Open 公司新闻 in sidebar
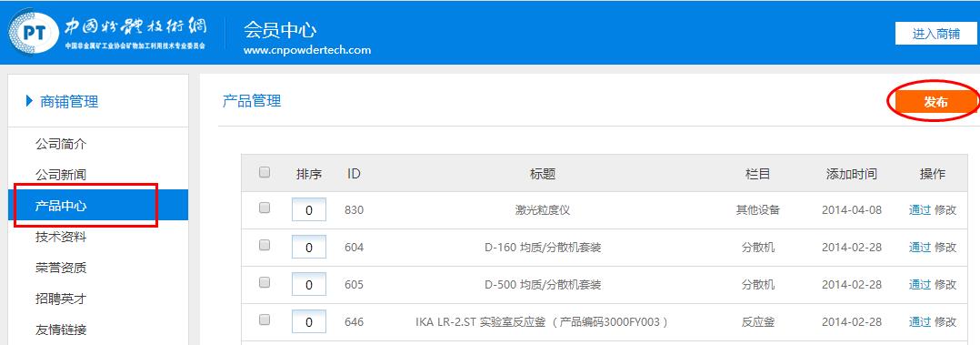This screenshot has width=980, height=345. pos(61,175)
